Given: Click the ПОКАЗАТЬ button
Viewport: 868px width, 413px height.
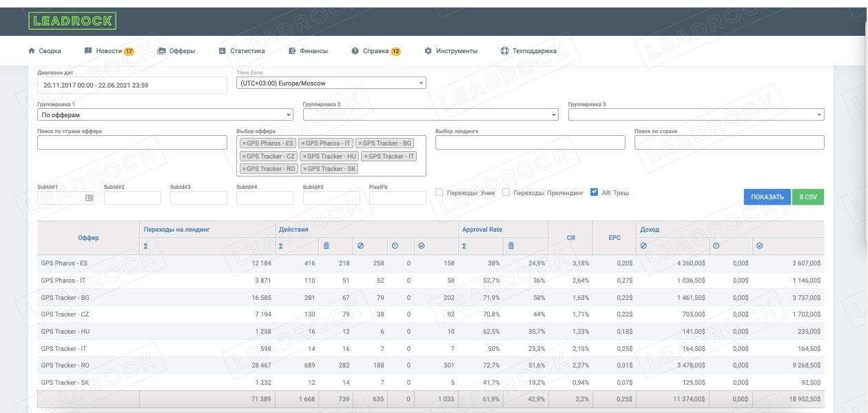Looking at the screenshot, I should 767,197.
